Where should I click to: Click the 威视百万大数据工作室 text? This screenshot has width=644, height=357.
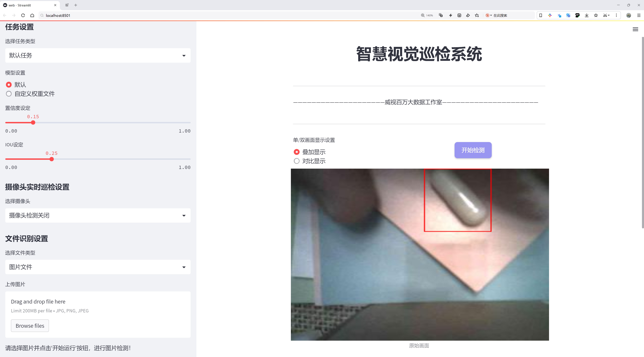[x=413, y=102]
